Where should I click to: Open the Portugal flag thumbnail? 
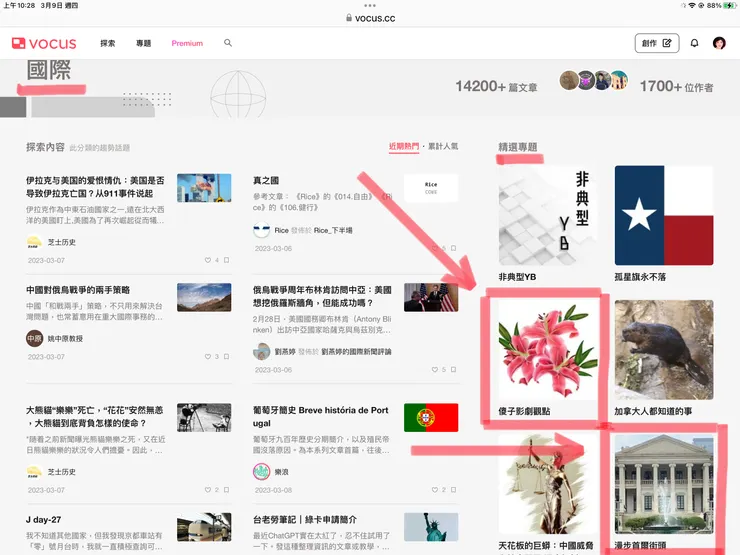click(x=431, y=417)
